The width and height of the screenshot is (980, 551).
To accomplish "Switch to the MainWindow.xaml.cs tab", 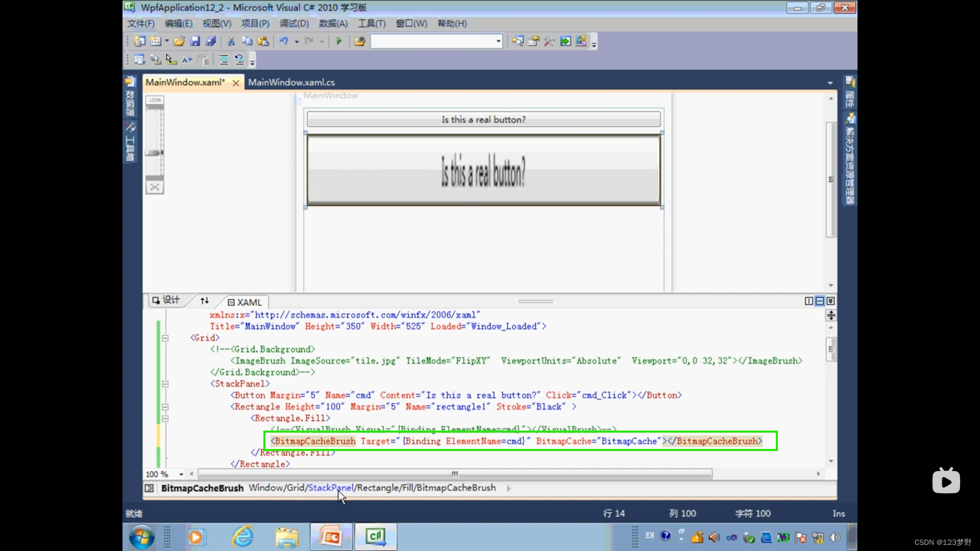I will (291, 82).
